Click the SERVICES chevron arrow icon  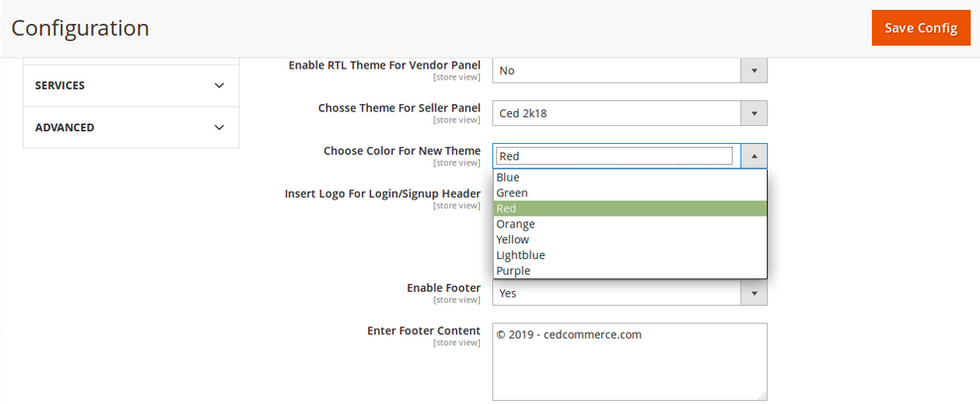[219, 85]
